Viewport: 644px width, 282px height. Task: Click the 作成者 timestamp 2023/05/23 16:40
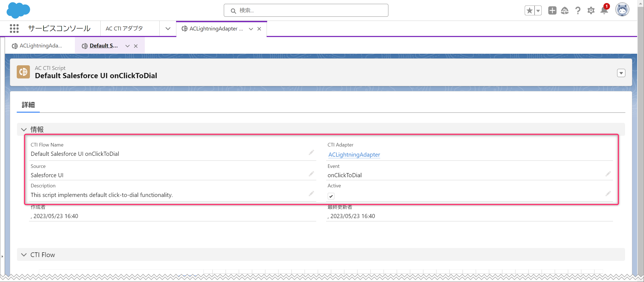tap(56, 216)
